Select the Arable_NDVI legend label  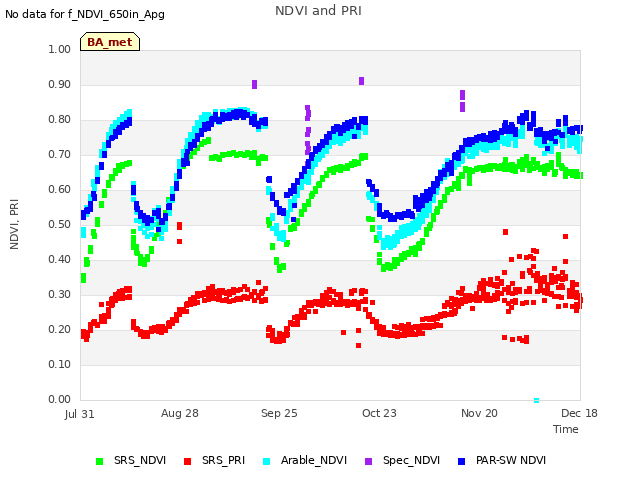314,460
